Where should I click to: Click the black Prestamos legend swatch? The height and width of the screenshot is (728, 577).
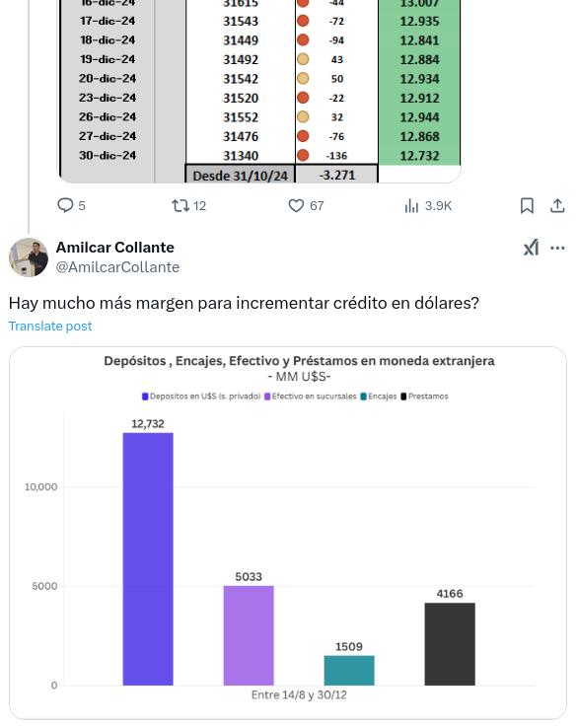point(403,396)
